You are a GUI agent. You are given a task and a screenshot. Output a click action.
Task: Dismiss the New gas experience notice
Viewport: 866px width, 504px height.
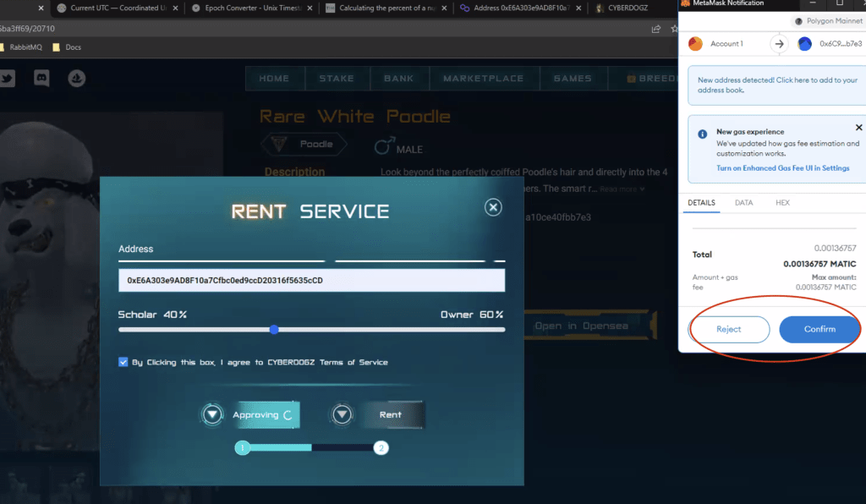point(858,128)
